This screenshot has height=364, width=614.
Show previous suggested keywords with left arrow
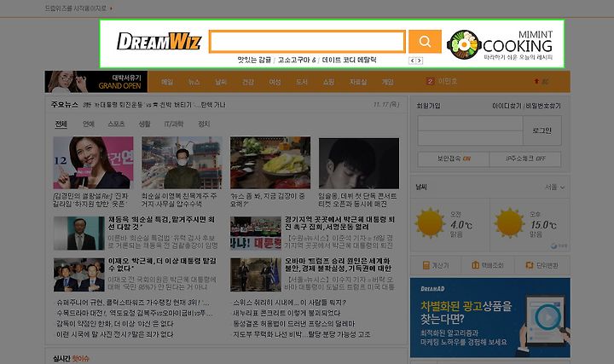click(412, 61)
